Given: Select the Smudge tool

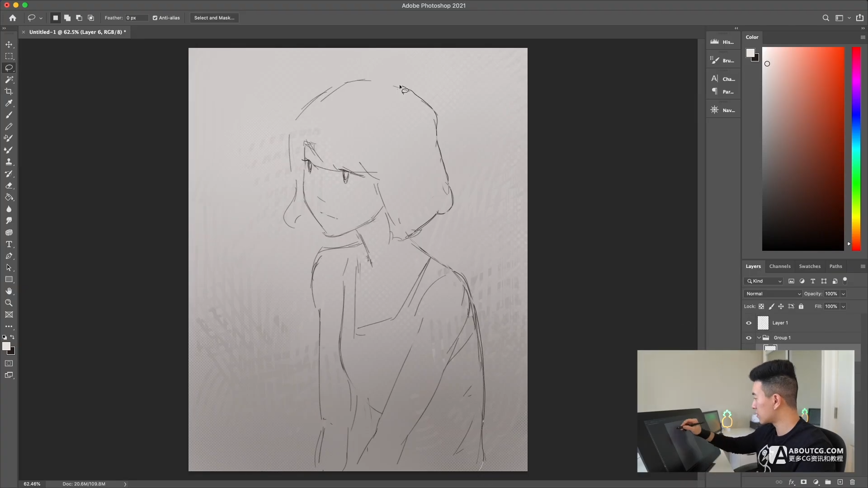Looking at the screenshot, I should click(x=9, y=221).
